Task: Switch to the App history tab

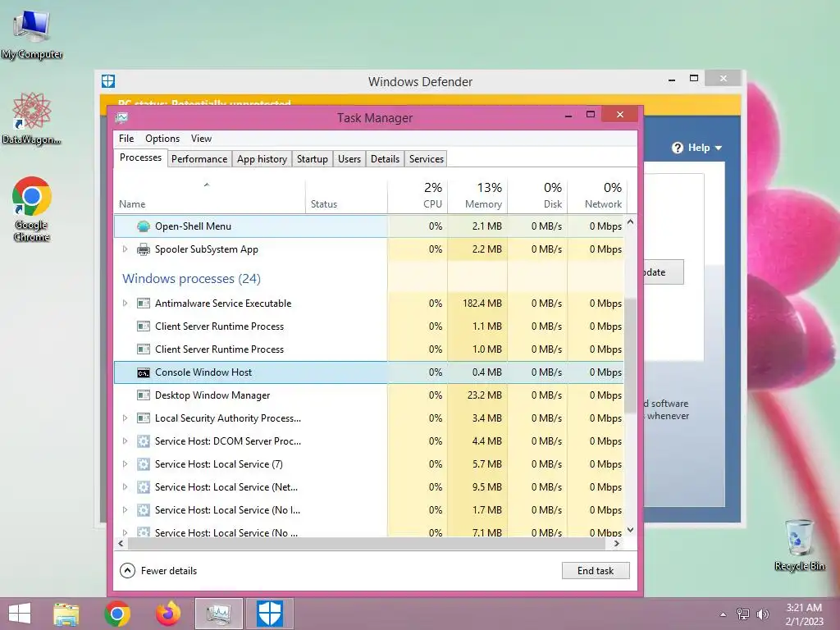Action: pyautogui.click(x=262, y=159)
